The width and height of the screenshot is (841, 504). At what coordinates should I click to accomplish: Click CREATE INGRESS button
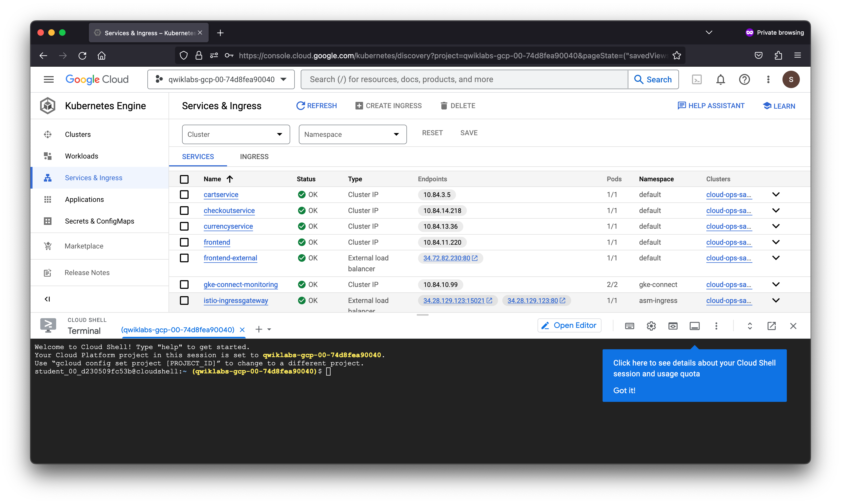tap(389, 106)
